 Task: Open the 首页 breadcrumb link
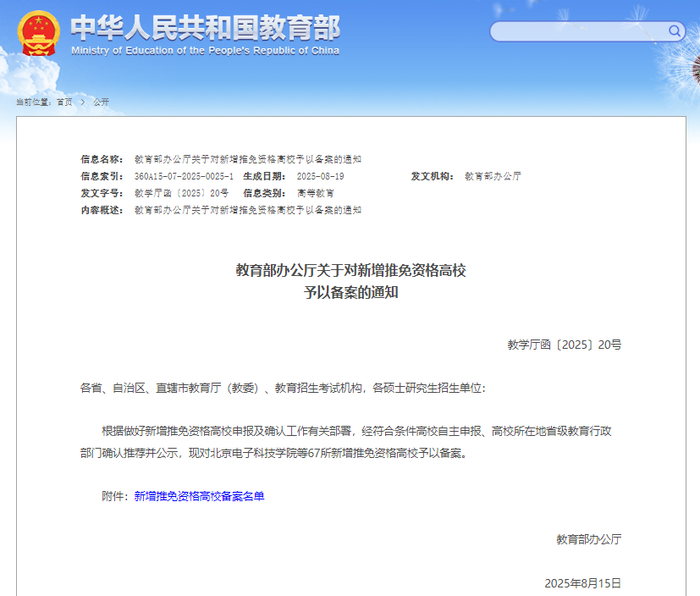coord(64,102)
